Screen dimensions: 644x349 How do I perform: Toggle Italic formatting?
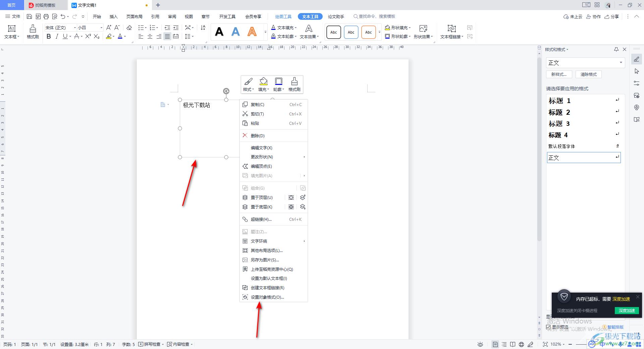pos(57,36)
